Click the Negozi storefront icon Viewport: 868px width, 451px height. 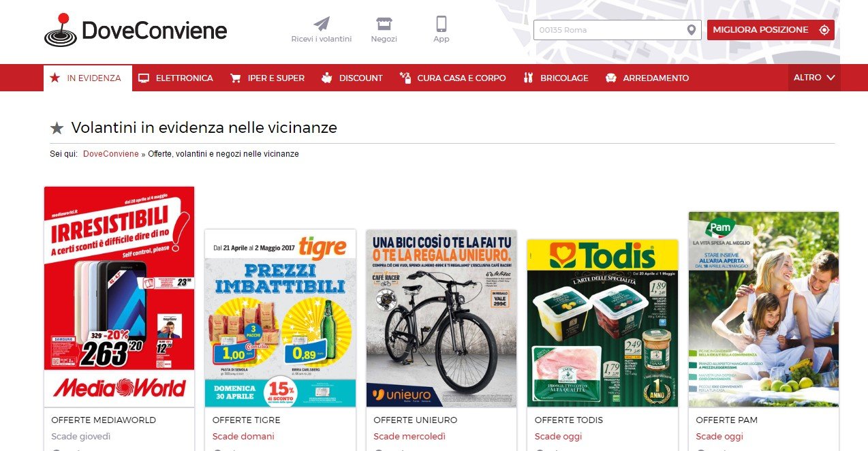pyautogui.click(x=384, y=24)
